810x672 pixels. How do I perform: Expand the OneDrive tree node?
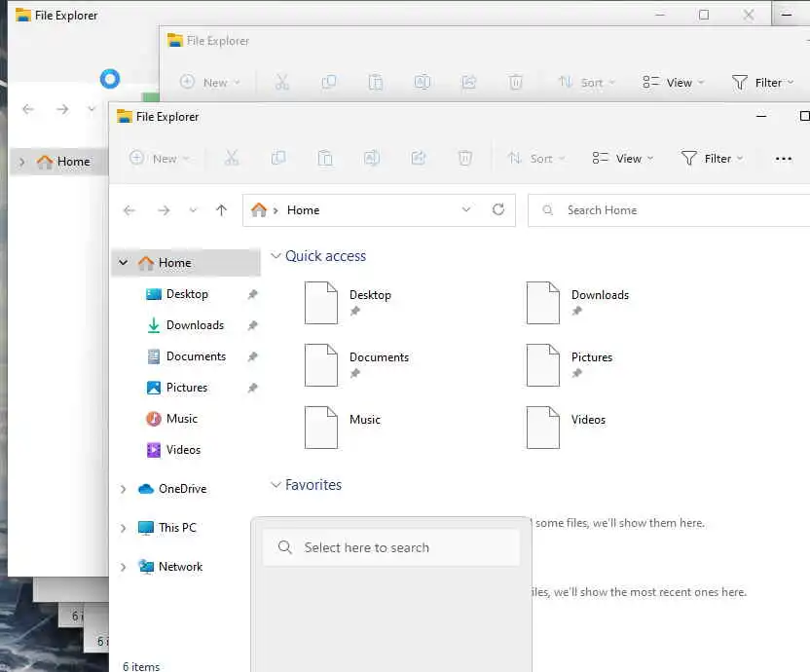click(123, 489)
